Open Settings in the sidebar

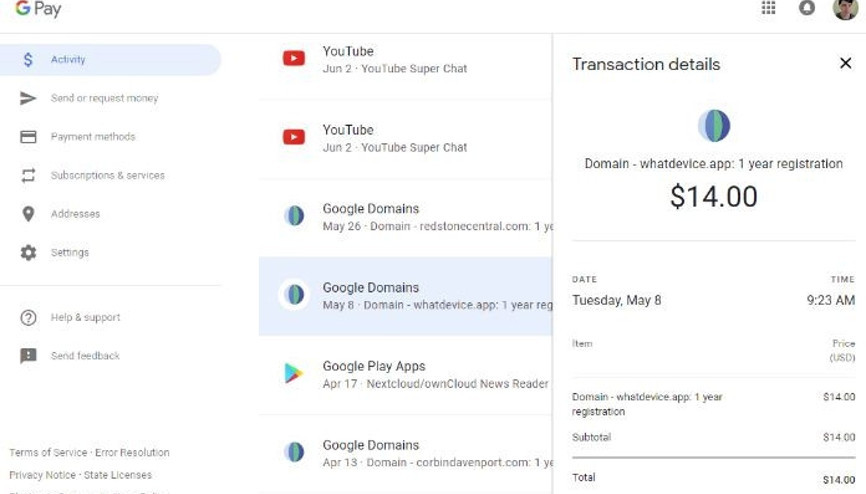(x=70, y=253)
